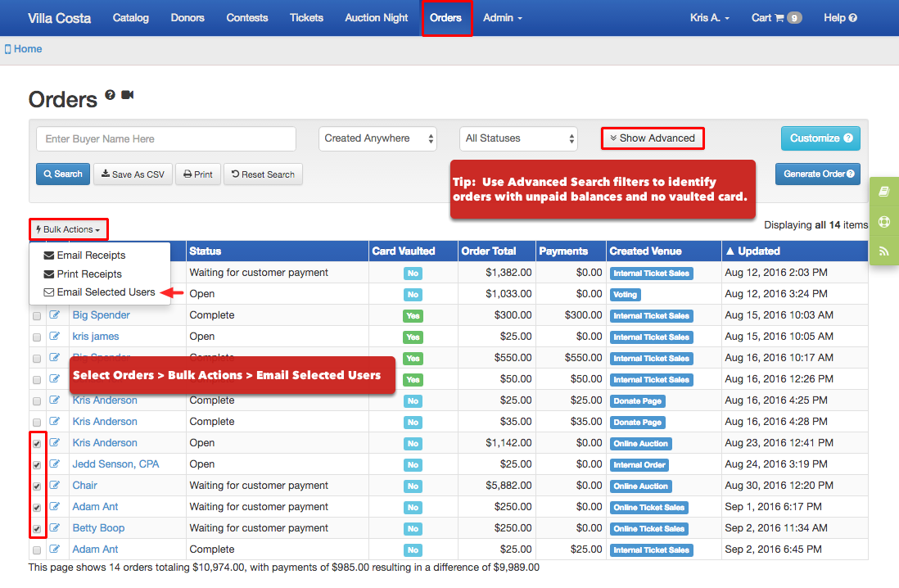Viewport: 899px width, 588px height.
Task: Click the Generate Order button
Action: (x=818, y=174)
